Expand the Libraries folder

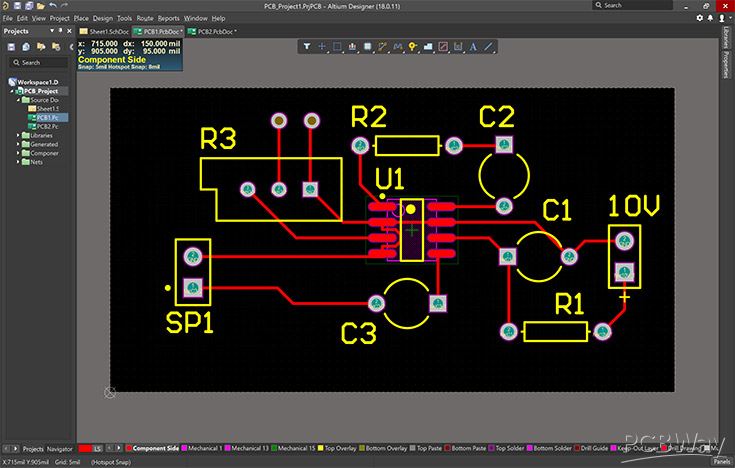(18, 135)
